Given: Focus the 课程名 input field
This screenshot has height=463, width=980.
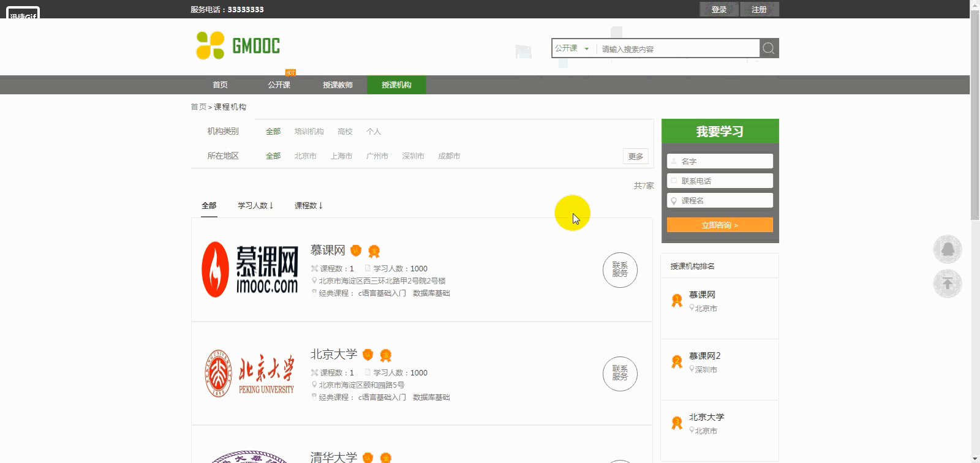Looking at the screenshot, I should click(x=720, y=200).
